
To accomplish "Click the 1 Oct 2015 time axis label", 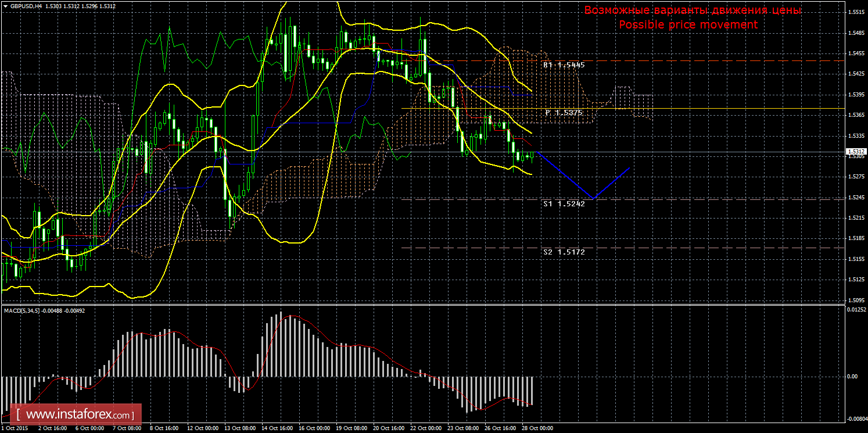I will coord(14,428).
